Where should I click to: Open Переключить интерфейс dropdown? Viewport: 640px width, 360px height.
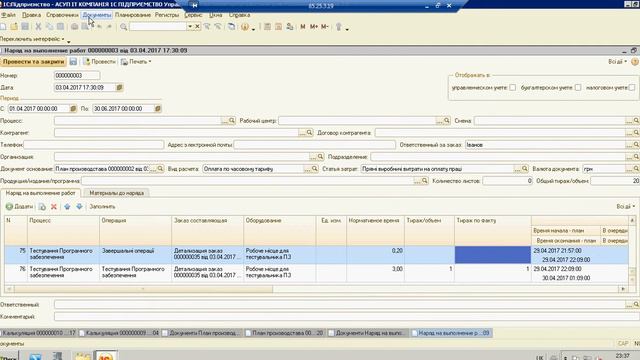(x=33, y=39)
